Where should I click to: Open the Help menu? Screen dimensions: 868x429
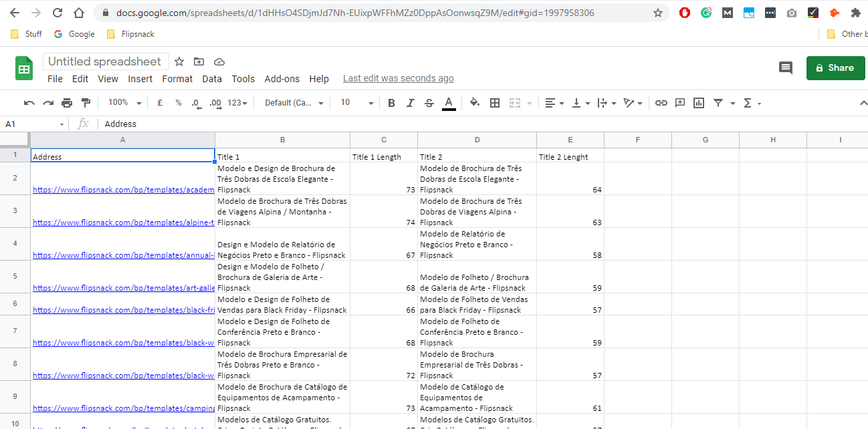point(319,79)
